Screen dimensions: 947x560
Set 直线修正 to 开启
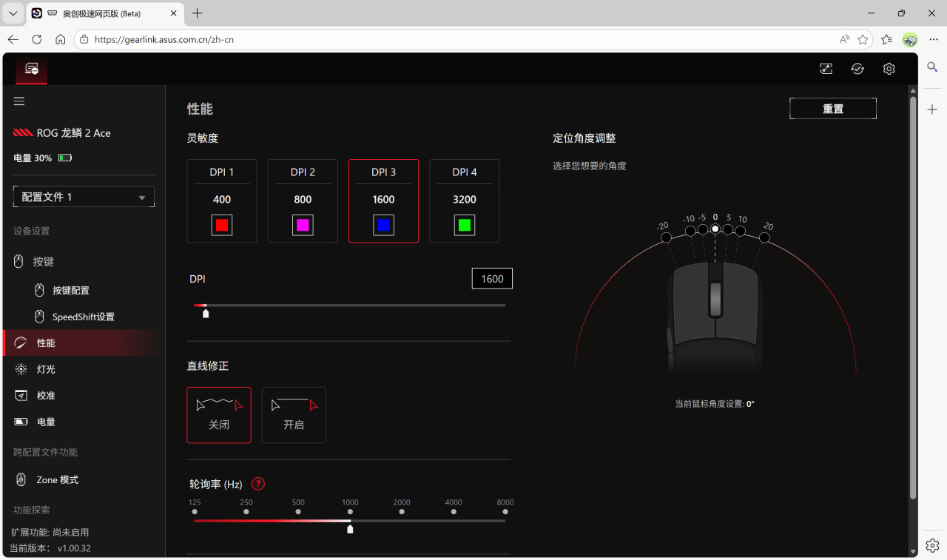(x=294, y=415)
